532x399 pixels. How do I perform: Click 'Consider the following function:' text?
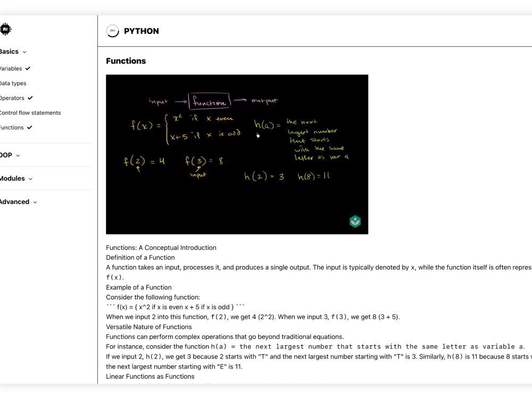click(153, 297)
